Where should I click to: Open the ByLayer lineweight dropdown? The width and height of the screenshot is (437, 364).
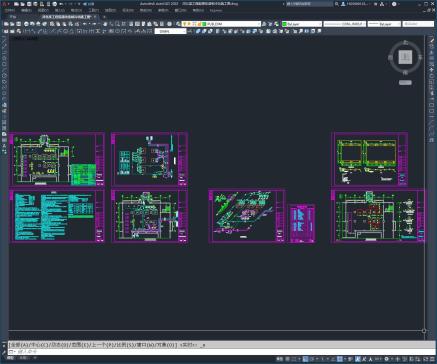(x=384, y=24)
